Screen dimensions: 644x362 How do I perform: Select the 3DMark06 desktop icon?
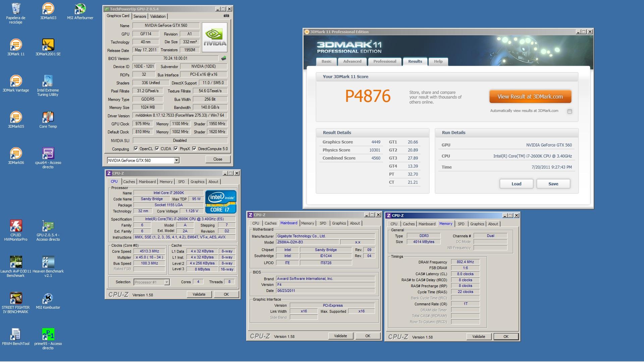coord(16,156)
